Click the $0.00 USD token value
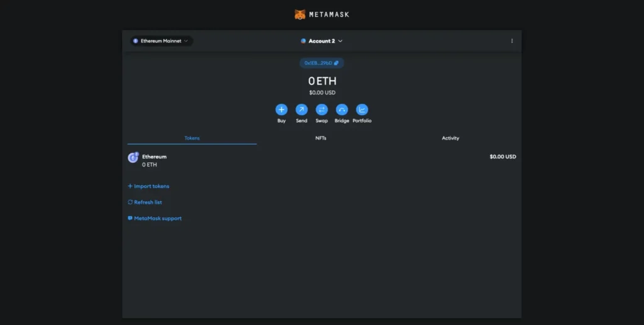 pyautogui.click(x=502, y=157)
